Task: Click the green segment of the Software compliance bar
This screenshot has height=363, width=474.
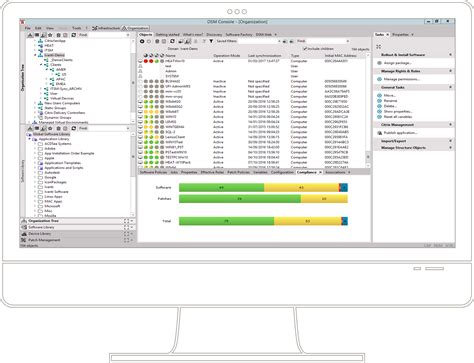Action: (221, 188)
